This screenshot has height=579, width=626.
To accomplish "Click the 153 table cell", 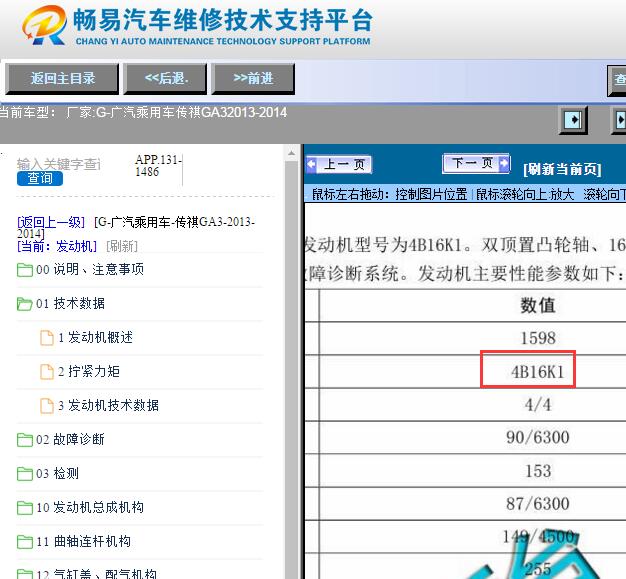I will [538, 471].
